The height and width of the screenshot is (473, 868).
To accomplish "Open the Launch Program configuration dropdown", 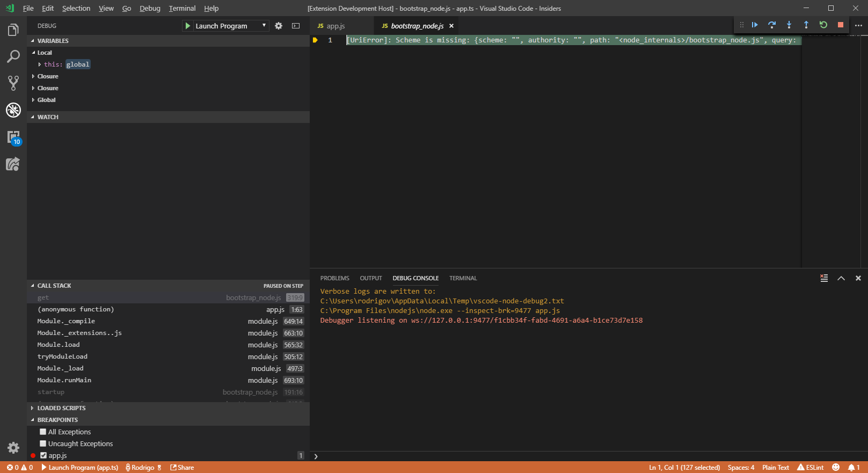I will 231,26.
